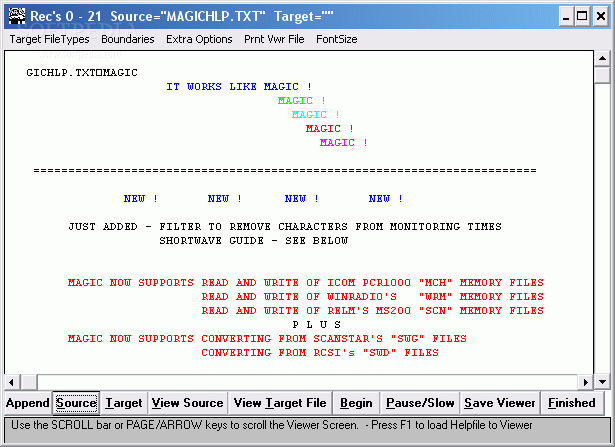
Task: Click the 'P L U S' text
Action: 317,325
